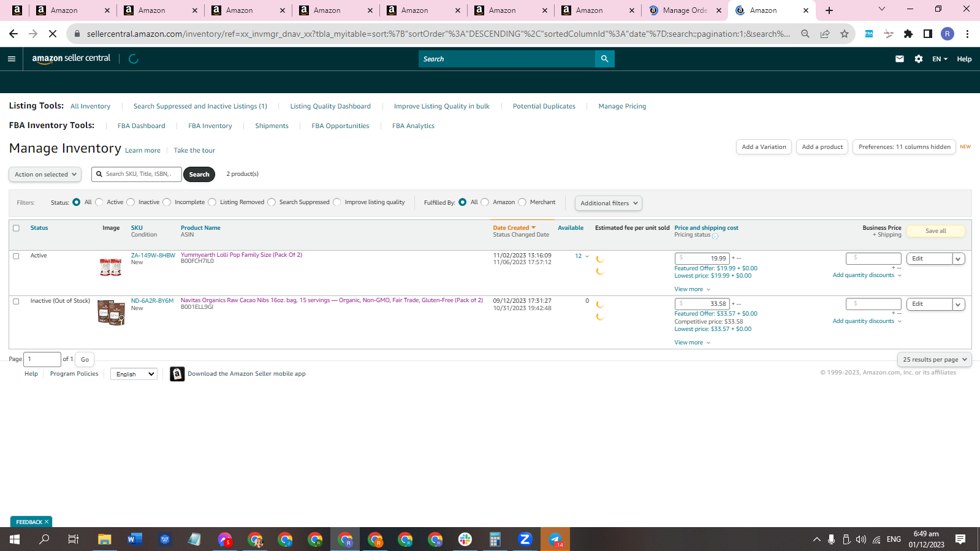The width and height of the screenshot is (980, 551).
Task: Go to Shipments
Action: pyautogui.click(x=272, y=126)
